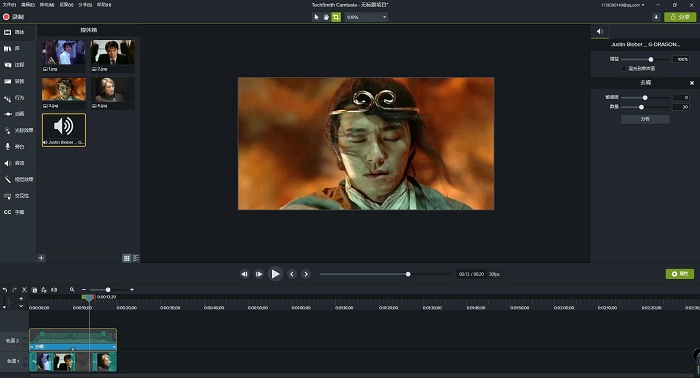Switch media bin to thumbnail grid view
This screenshot has height=378, width=700.
pyautogui.click(x=127, y=258)
